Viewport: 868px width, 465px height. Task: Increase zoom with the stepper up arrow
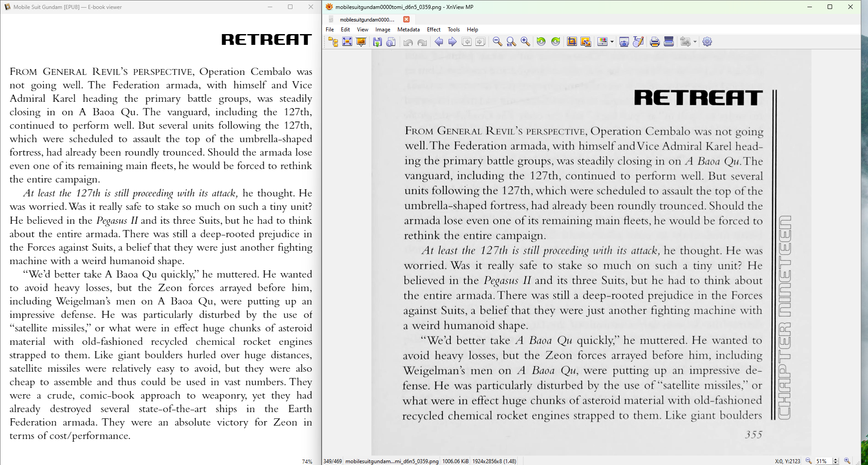[x=836, y=459]
